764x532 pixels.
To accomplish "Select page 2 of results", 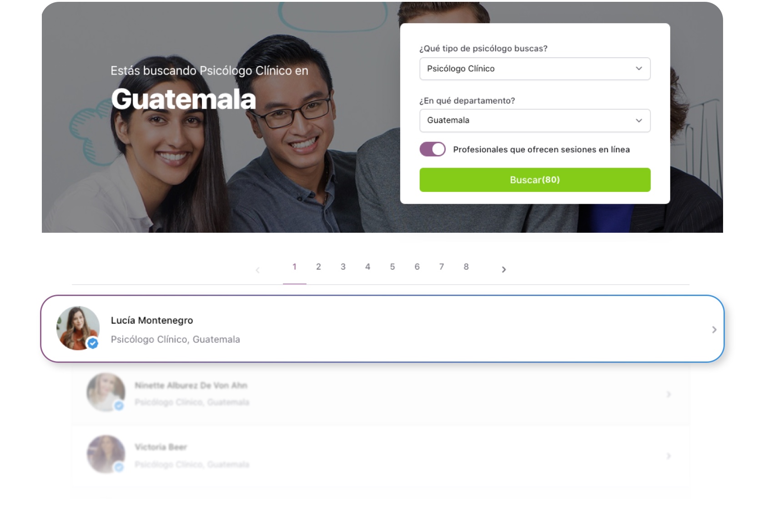I will (x=318, y=267).
